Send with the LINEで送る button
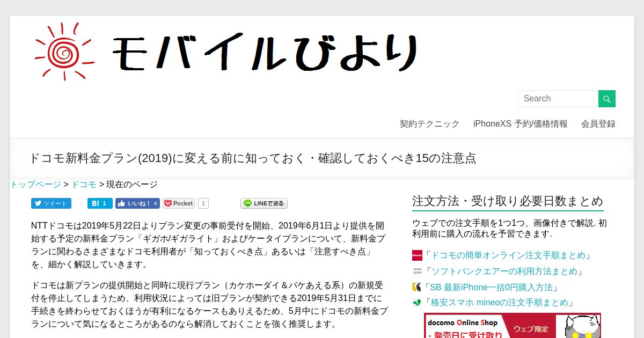This screenshot has height=338, width=644. click(x=264, y=203)
